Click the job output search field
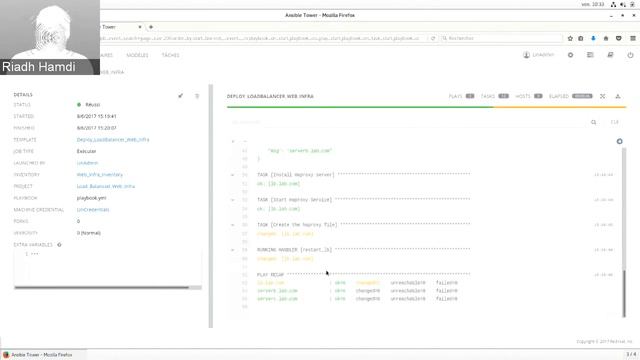 [x=407, y=122]
